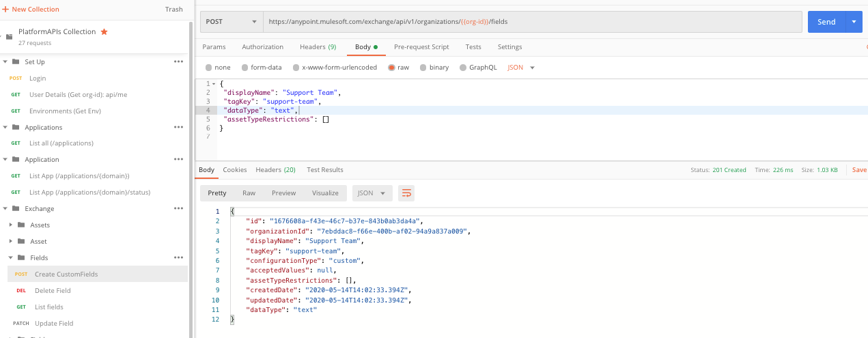This screenshot has height=338, width=868.
Task: Open the request Headers (9) tab
Action: (x=318, y=47)
